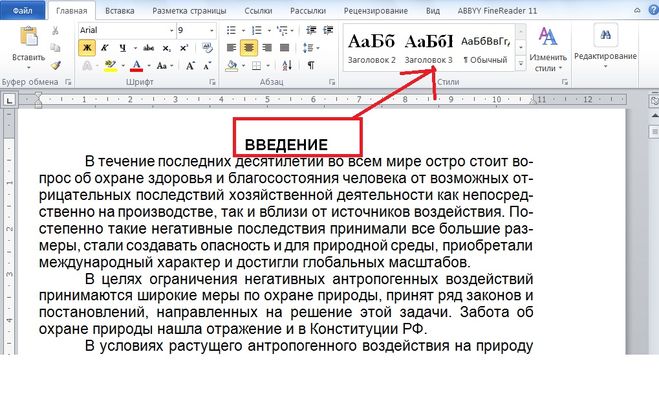Apply the Заголовок 3 style
This screenshot has width=659, height=398.
coord(429,47)
